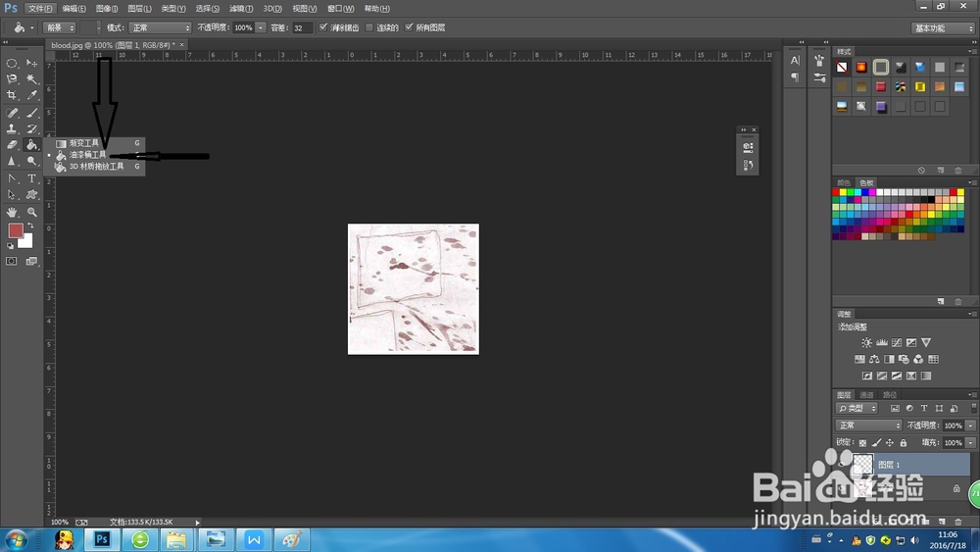
Task: Toggle layer filter on/off switch
Action: (x=973, y=408)
